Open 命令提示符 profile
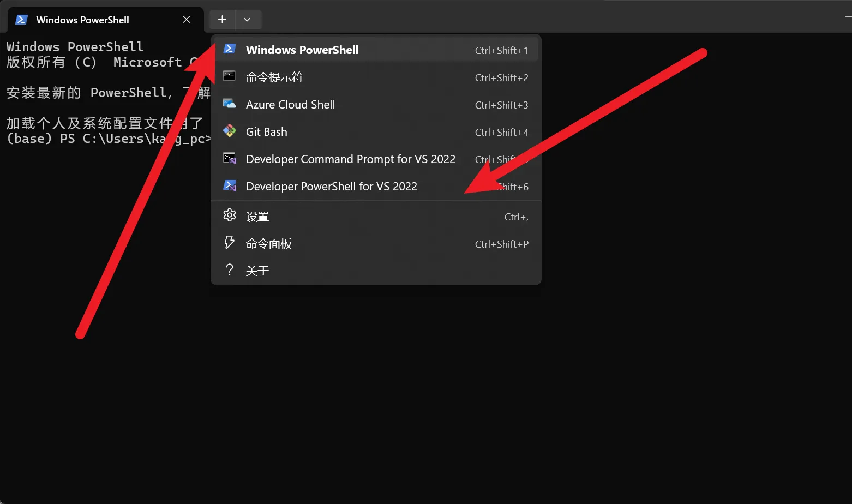 click(x=376, y=77)
